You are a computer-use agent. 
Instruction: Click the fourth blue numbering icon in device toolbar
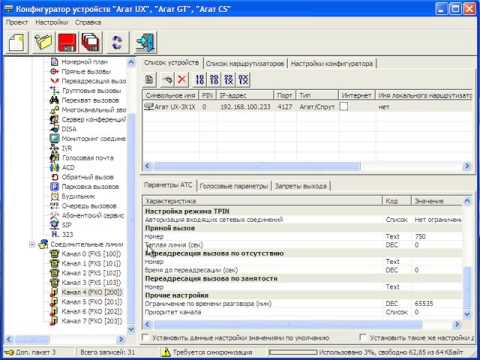coord(244,79)
